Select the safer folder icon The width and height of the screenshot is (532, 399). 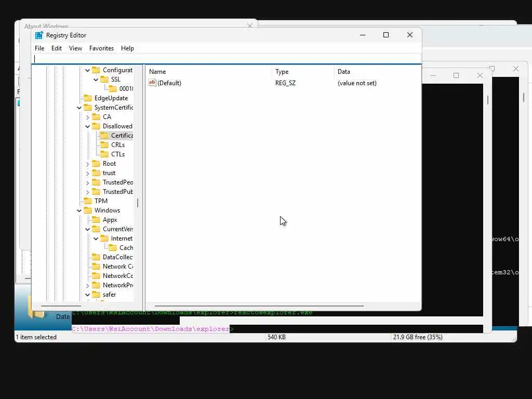coord(96,295)
